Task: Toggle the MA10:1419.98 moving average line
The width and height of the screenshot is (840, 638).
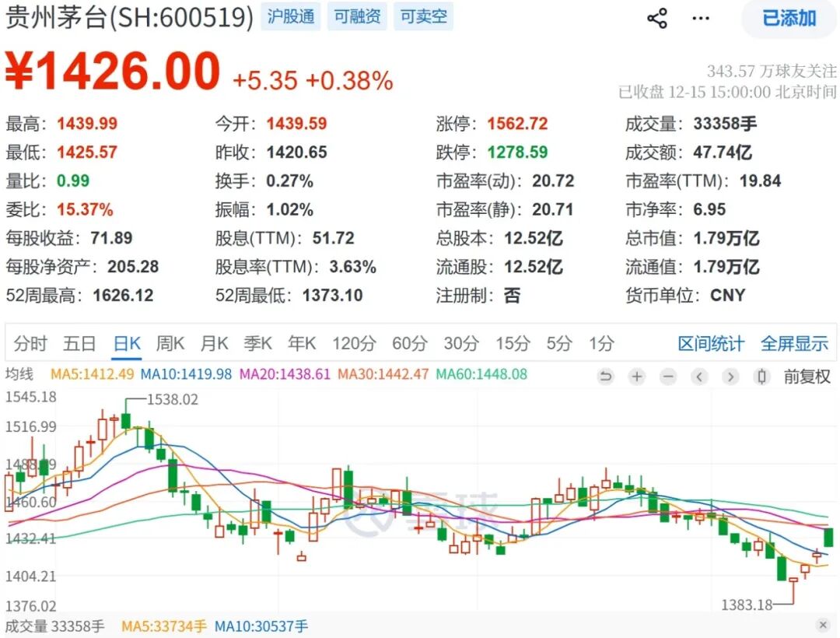Action: [186, 374]
